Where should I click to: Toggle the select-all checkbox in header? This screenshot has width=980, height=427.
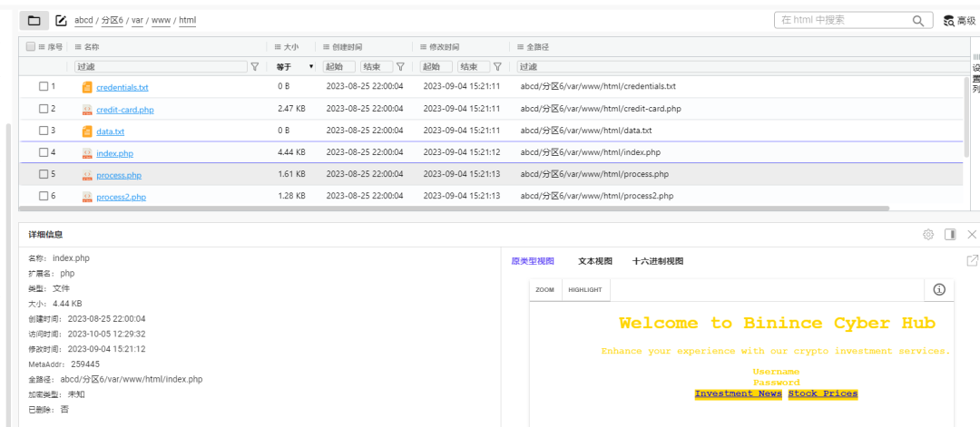[x=31, y=47]
